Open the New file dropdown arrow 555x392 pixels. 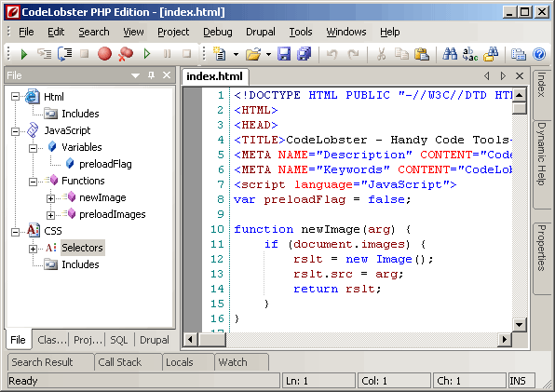pyautogui.click(x=236, y=55)
